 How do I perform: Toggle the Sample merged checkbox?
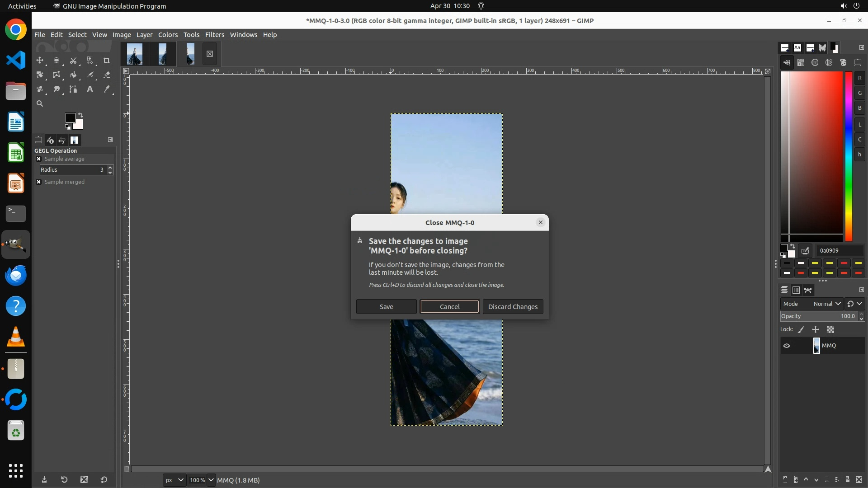[39, 182]
